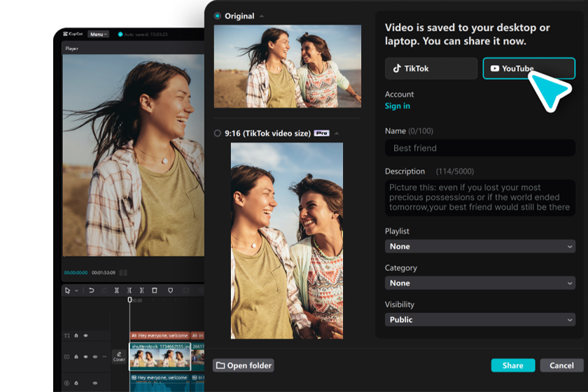Image resolution: width=588 pixels, height=392 pixels.
Task: Select the pointer tool in timeline toolbar
Action: (x=67, y=290)
